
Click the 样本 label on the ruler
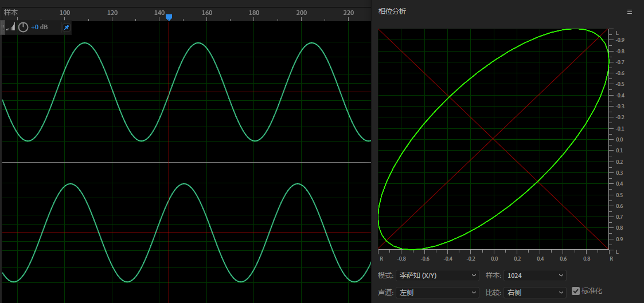pyautogui.click(x=11, y=13)
